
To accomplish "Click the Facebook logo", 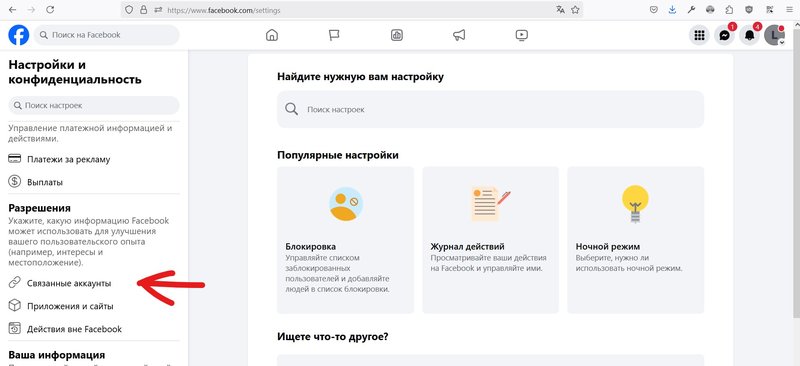I will tap(19, 35).
